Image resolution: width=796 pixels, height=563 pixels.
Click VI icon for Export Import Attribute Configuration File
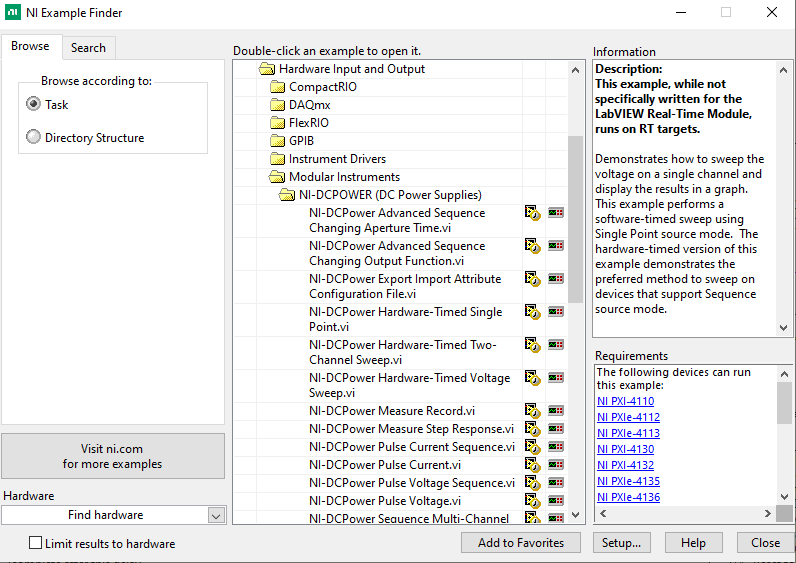533,279
